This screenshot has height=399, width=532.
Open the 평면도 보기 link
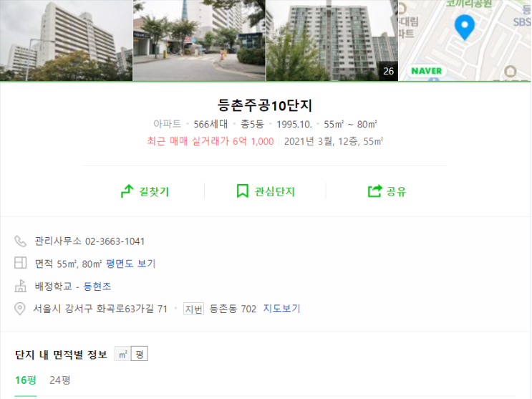130,264
